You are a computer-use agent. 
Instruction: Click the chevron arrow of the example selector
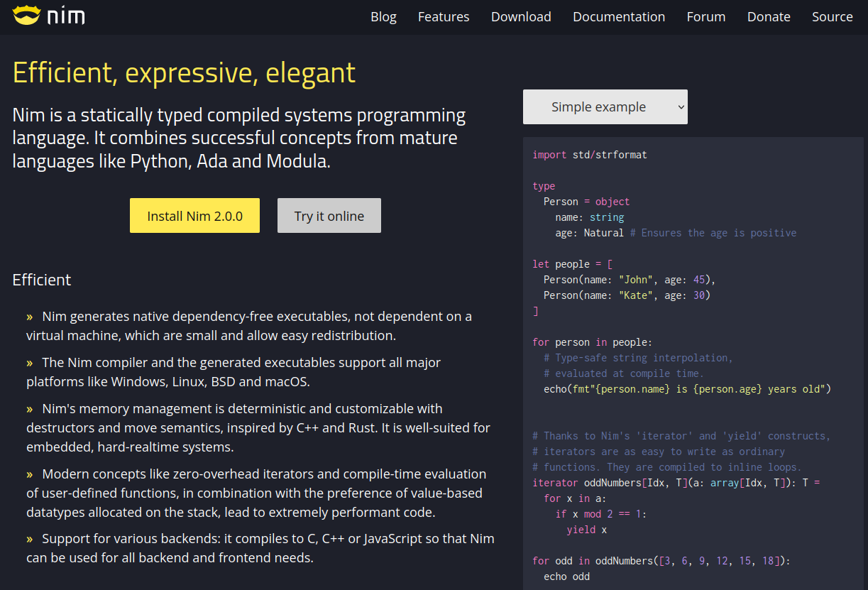click(681, 107)
